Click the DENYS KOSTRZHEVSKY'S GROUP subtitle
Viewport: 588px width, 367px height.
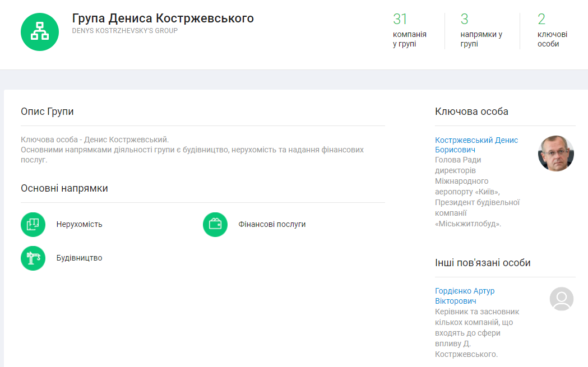(x=124, y=31)
